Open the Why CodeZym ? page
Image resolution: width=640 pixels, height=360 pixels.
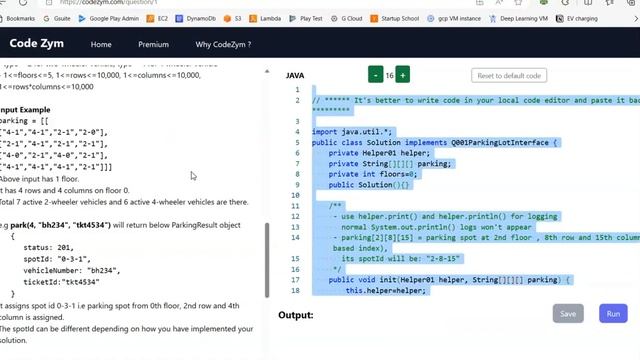pos(223,44)
